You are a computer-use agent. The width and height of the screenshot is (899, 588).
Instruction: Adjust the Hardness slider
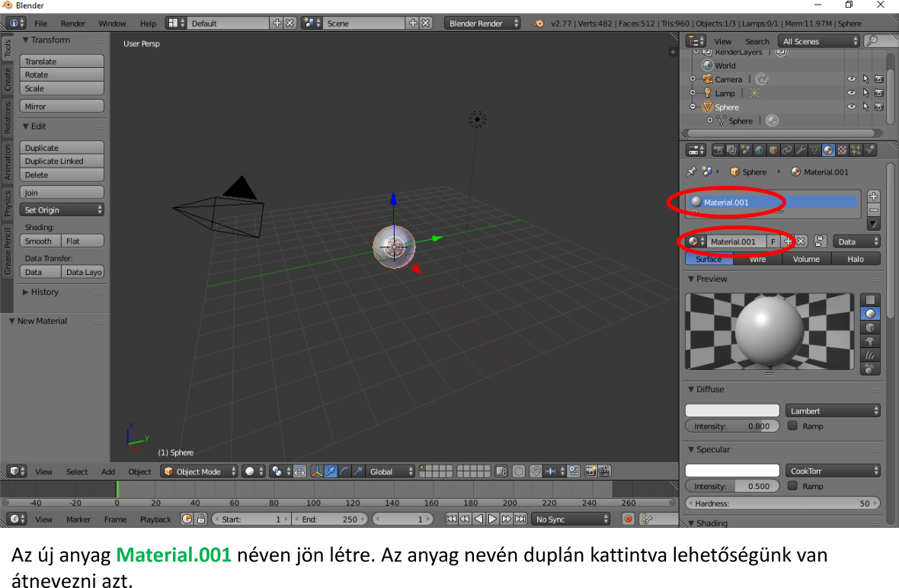pyautogui.click(x=782, y=503)
